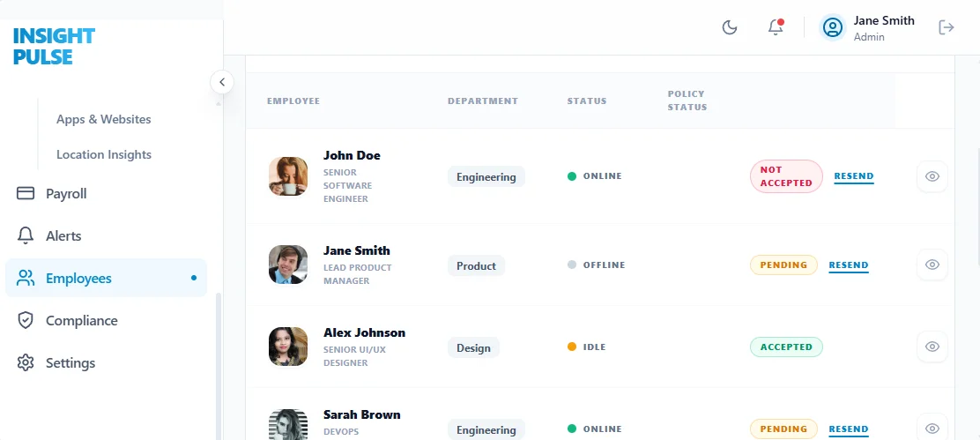Click Lead Product Manager job title
Image resolution: width=980 pixels, height=440 pixels.
click(x=358, y=274)
